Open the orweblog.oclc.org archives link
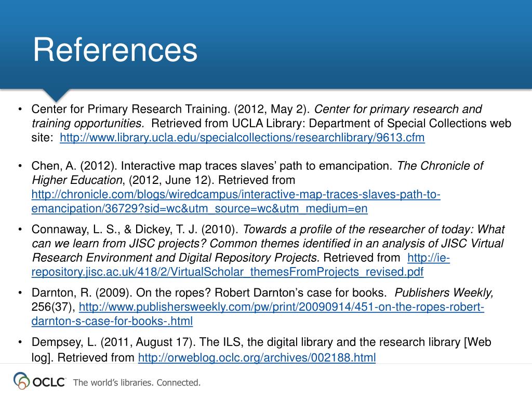 point(257,357)
